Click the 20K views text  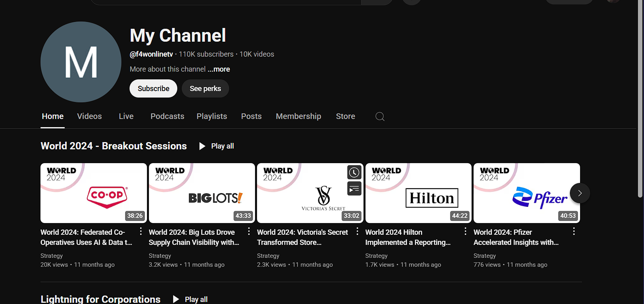[54, 265]
